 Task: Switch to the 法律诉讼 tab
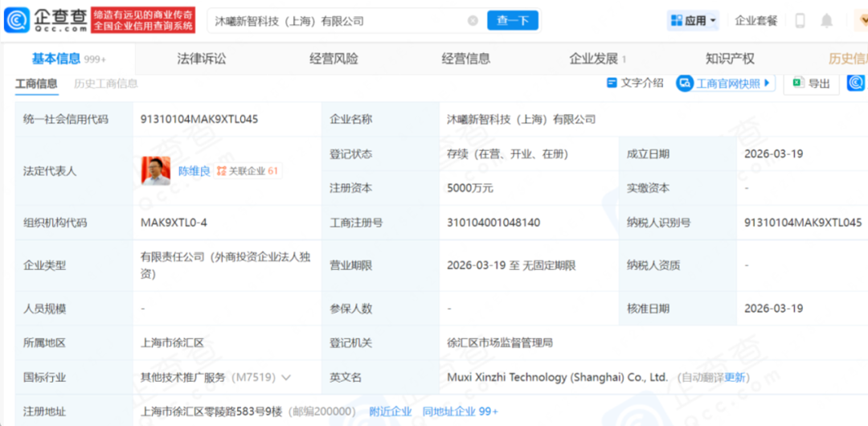point(202,59)
